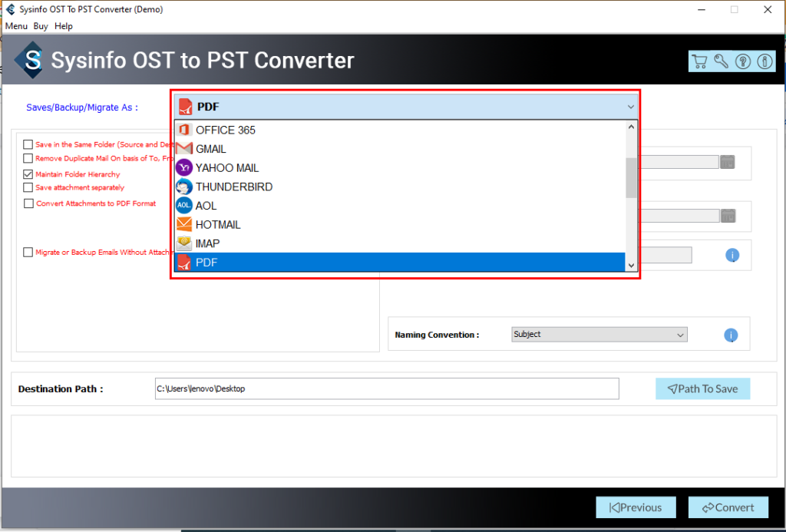The image size is (786, 532).
Task: Select AOL as the migration target
Action: 400,206
